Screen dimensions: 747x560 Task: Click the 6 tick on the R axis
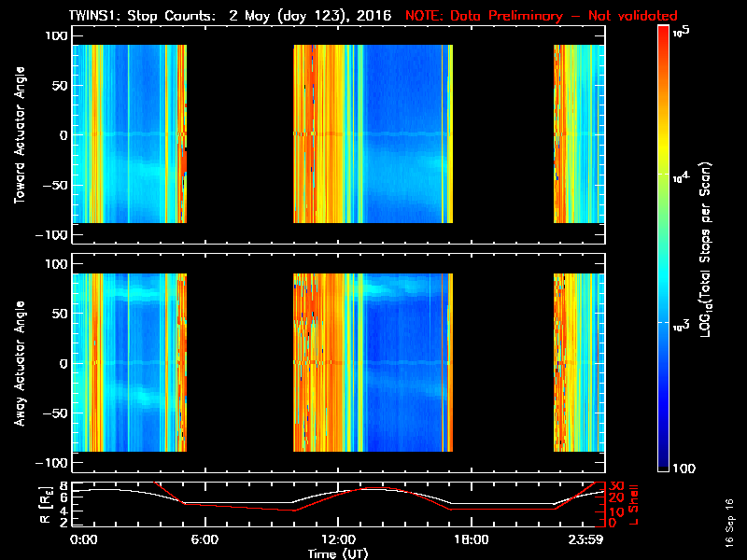(x=63, y=497)
